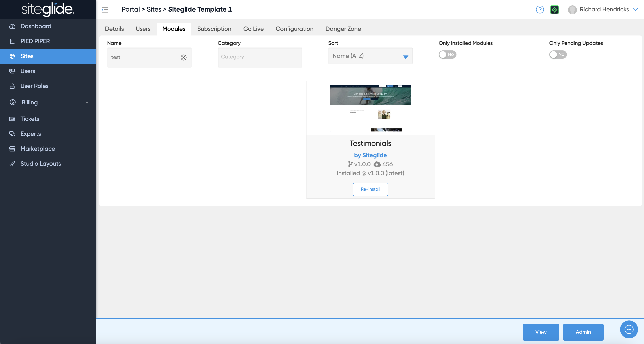Toggle Only Pending Updates switch

(558, 55)
